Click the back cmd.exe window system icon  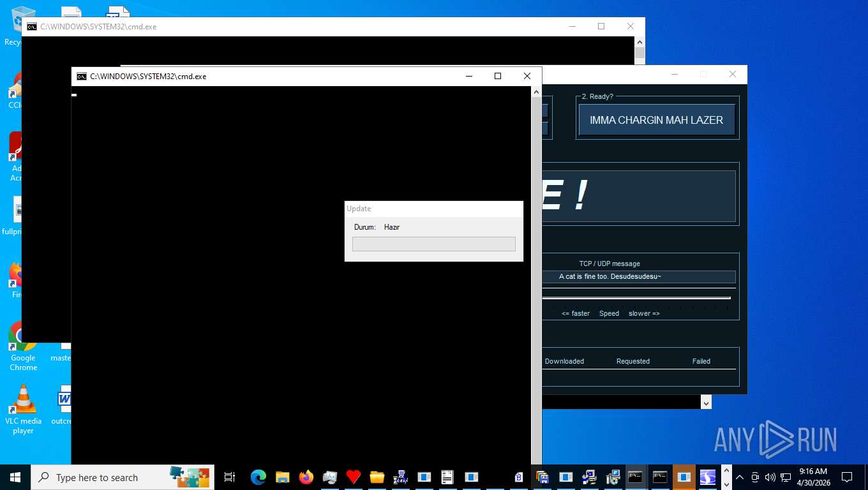point(31,27)
